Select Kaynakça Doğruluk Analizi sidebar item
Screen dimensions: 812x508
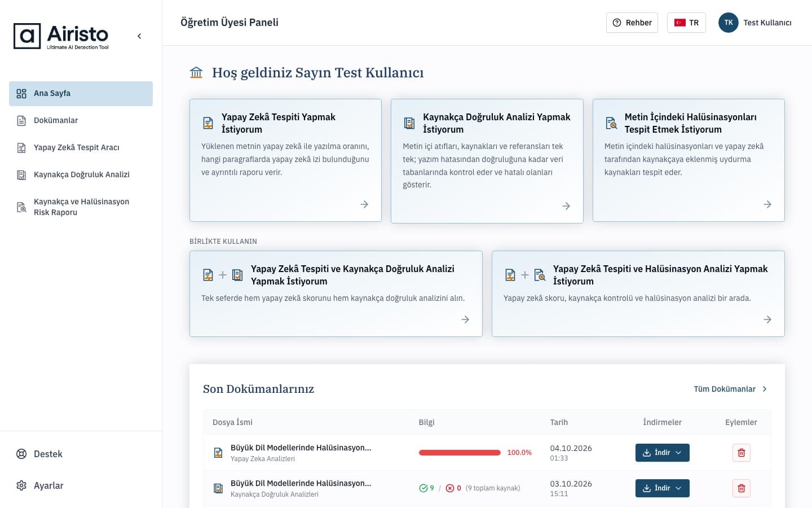[81, 175]
